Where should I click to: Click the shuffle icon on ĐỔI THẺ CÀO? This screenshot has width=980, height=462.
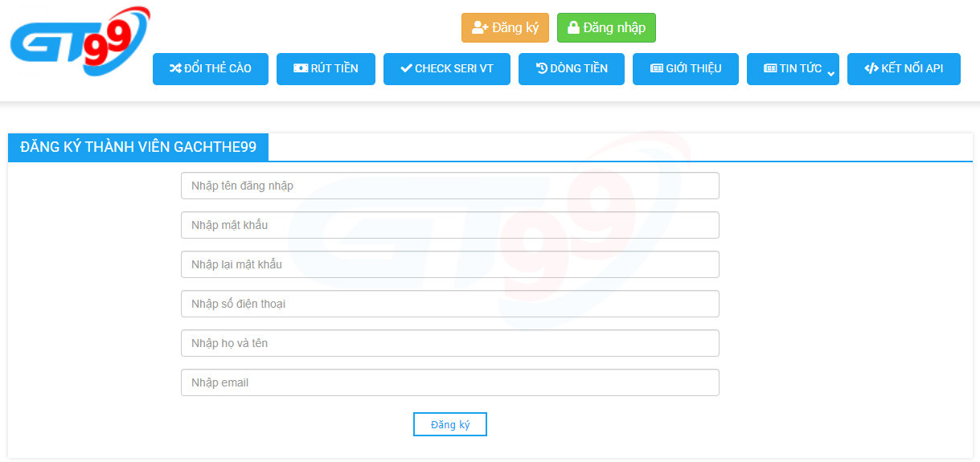tap(175, 69)
